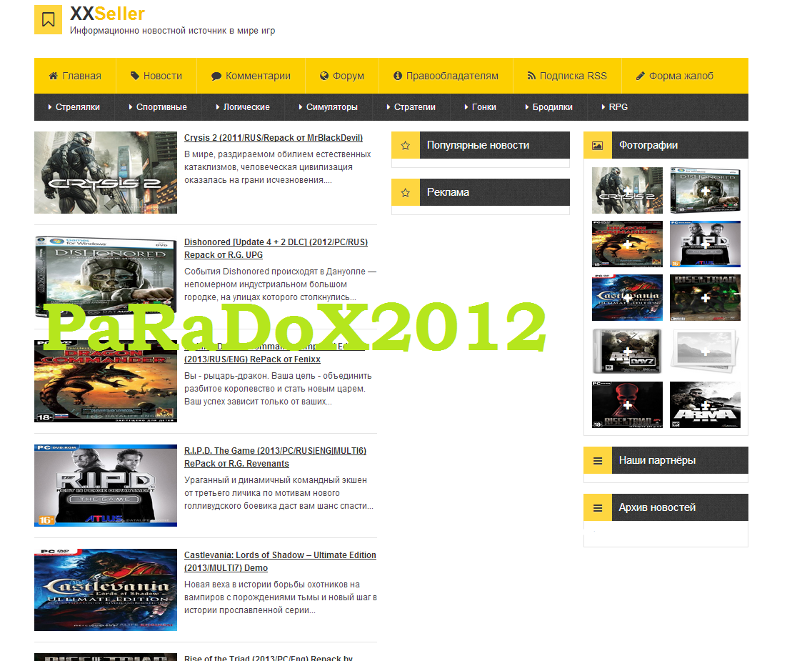The image size is (812, 661).
Task: Click the Crysis 2 article cover image
Action: pos(106,172)
